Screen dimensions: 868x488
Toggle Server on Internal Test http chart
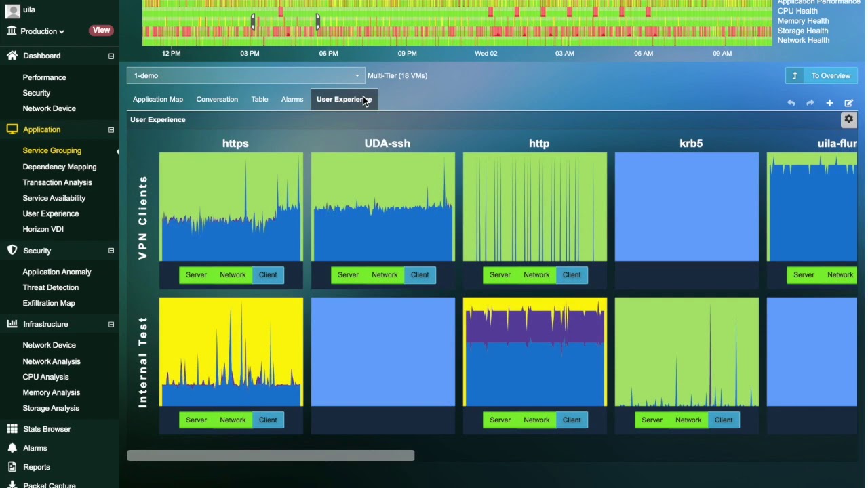500,420
